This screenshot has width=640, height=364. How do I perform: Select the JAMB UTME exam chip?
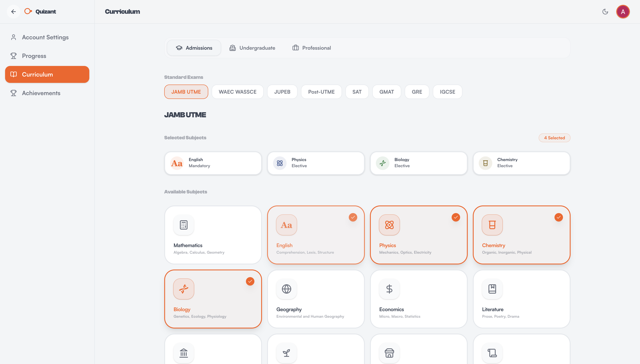[x=186, y=92]
